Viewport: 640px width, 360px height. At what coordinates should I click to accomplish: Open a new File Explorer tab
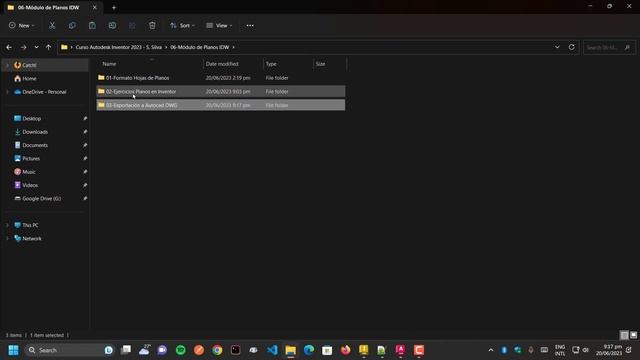pos(114,7)
